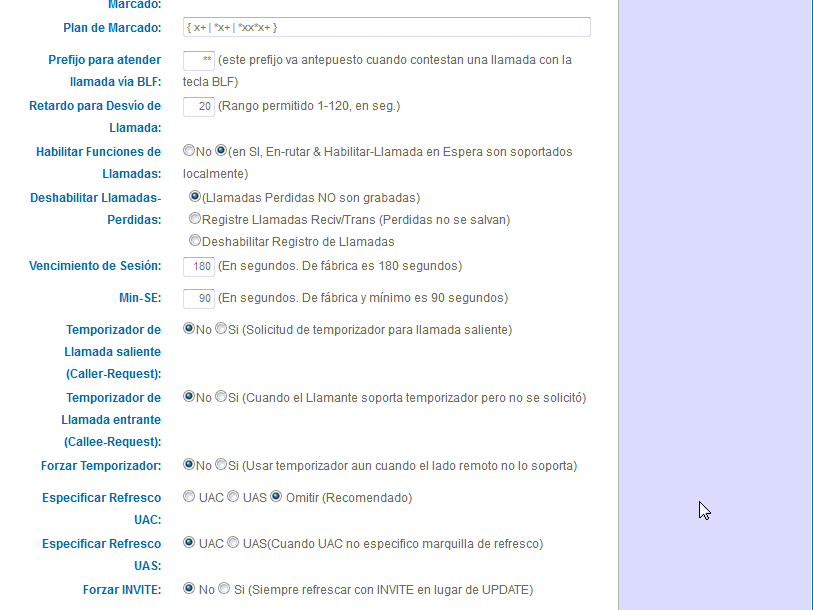This screenshot has width=813, height=610.
Task: Select No for Habilitar Funciones de Llamadas
Action: coord(187,150)
